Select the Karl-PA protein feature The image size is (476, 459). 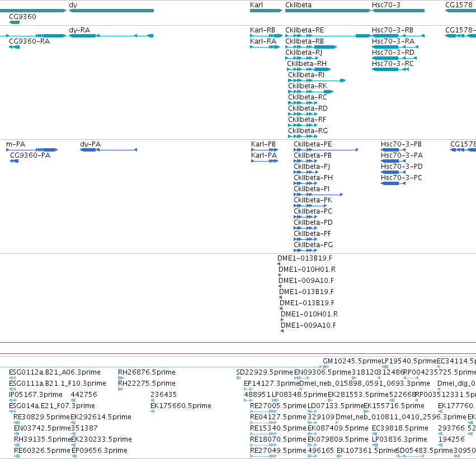265,161
